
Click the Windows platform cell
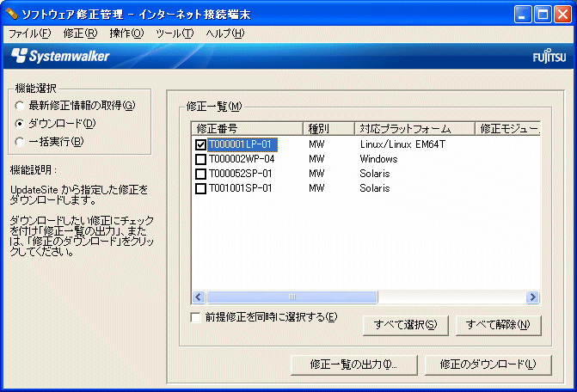[x=378, y=159]
